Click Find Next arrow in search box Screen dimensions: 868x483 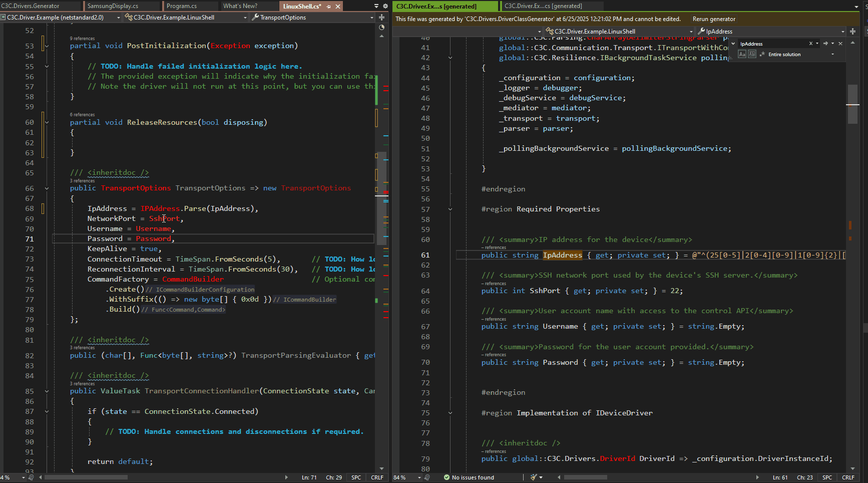826,44
